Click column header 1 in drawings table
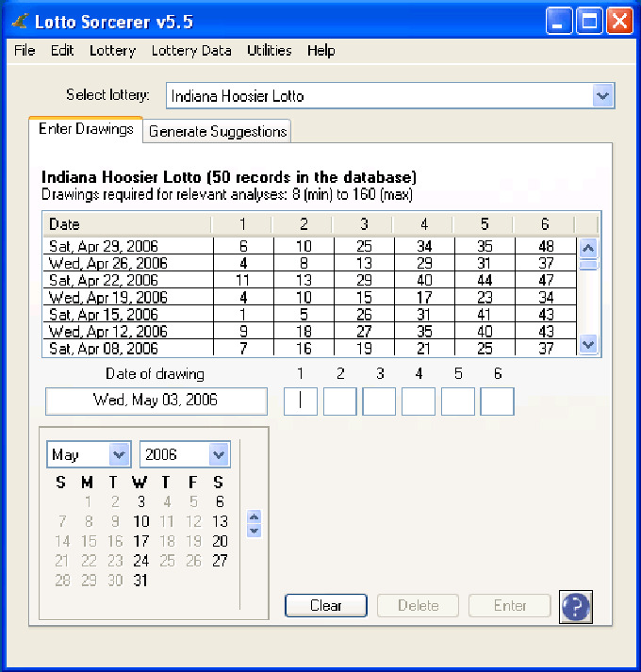Screen dimensions: 641x672 pyautogui.click(x=242, y=224)
